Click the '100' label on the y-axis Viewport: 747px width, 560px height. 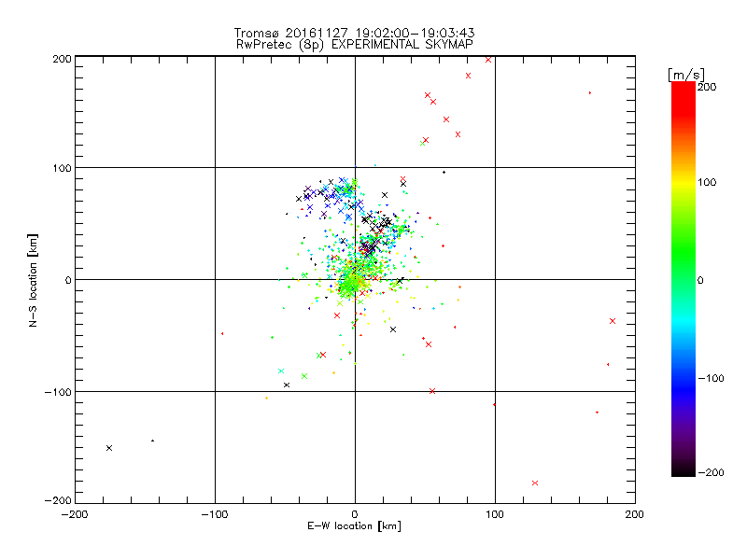tap(62, 168)
